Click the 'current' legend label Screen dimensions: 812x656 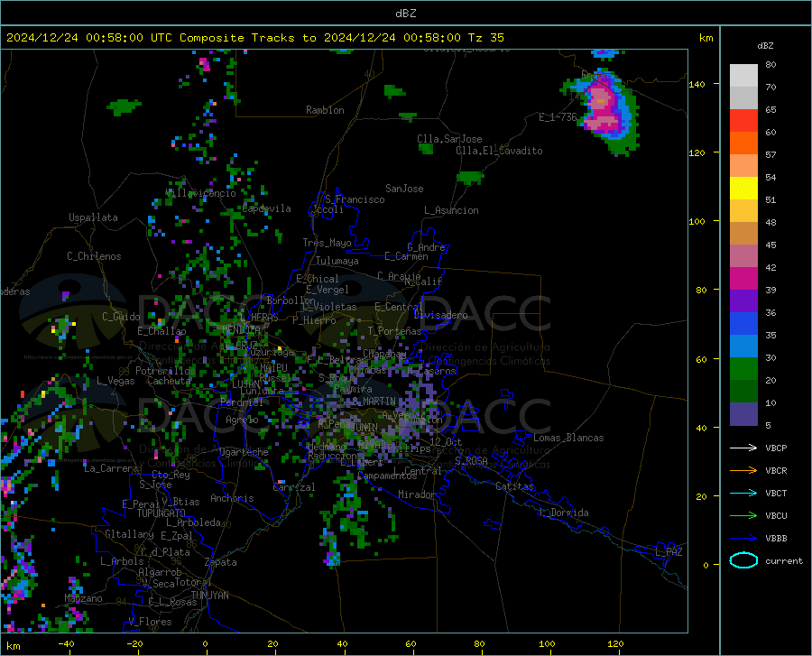784,560
